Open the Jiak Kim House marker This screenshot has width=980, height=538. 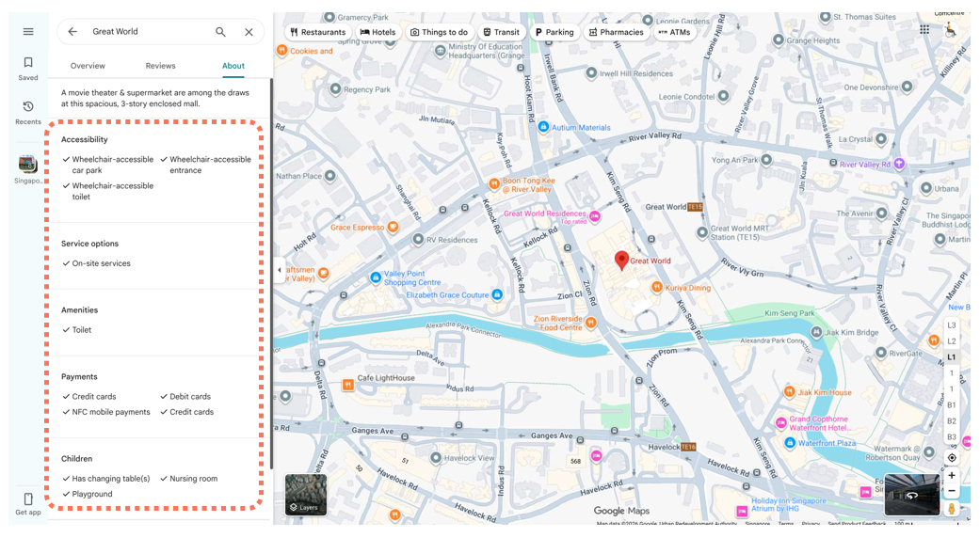pos(790,392)
